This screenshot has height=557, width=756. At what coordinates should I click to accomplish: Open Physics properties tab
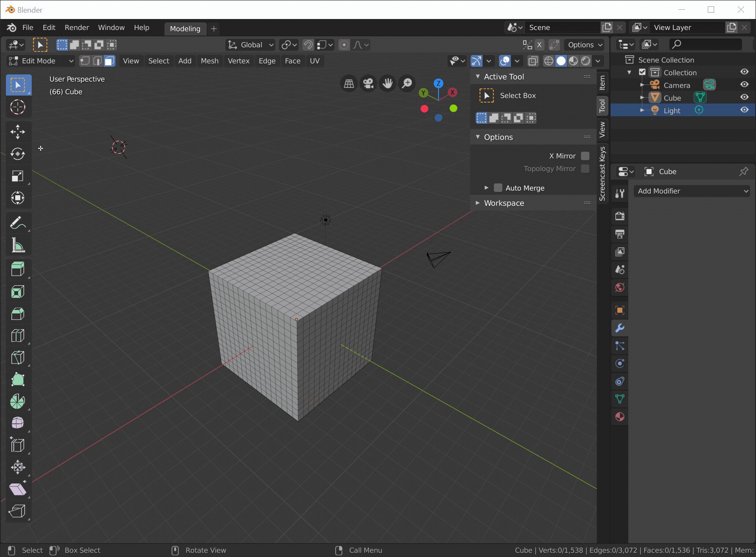pos(619,363)
